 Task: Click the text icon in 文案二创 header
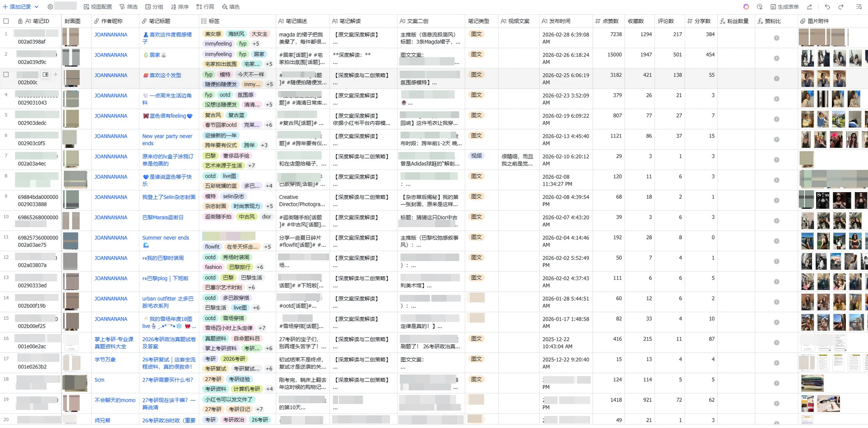(403, 21)
